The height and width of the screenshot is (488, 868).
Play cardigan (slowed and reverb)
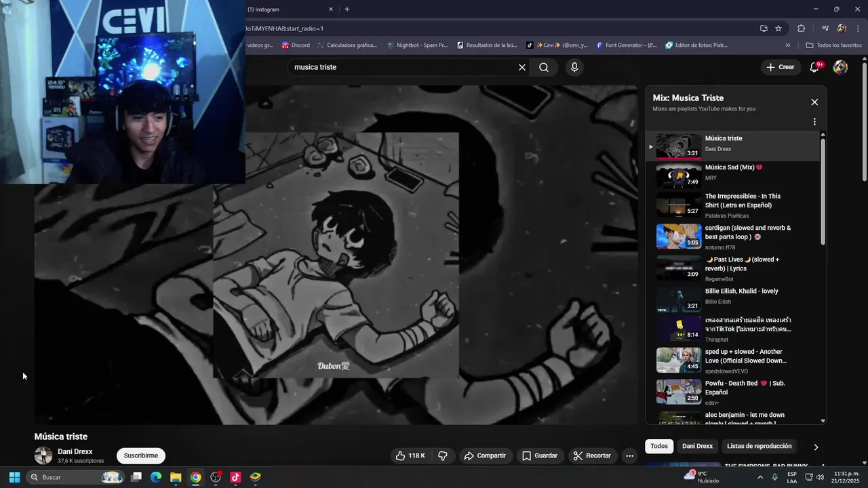pyautogui.click(x=732, y=237)
